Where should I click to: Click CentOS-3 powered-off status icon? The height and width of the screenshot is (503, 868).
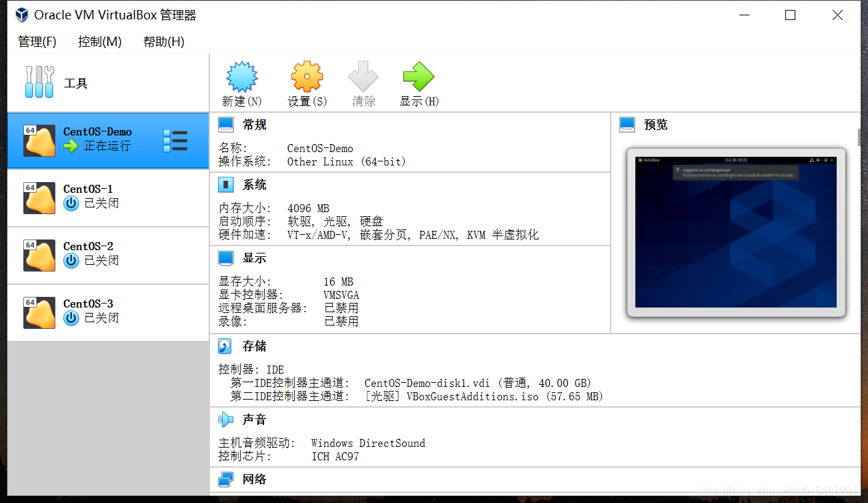(x=71, y=318)
